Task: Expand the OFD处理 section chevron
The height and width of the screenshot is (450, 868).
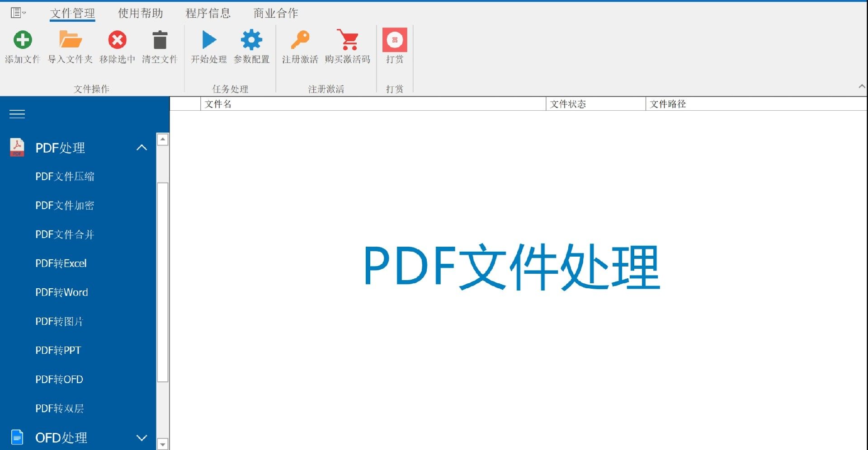Action: tap(142, 438)
